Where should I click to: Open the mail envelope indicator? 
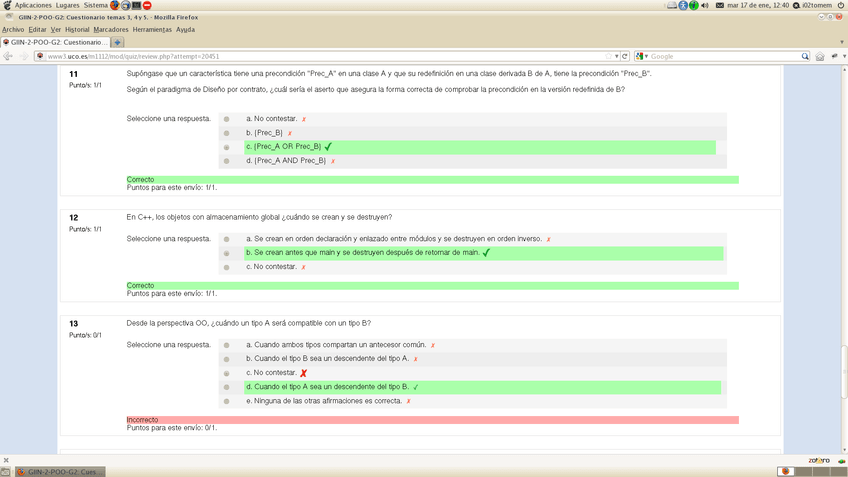(719, 5)
